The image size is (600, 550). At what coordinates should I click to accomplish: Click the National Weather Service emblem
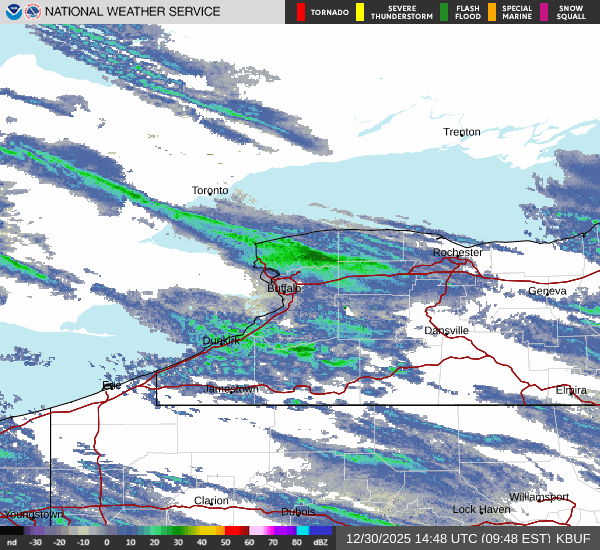pyautogui.click(x=33, y=12)
